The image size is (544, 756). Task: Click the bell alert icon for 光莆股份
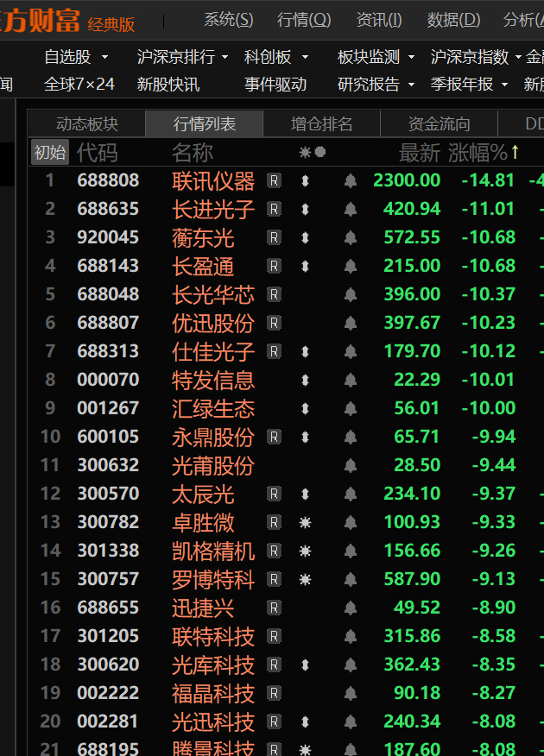351,465
